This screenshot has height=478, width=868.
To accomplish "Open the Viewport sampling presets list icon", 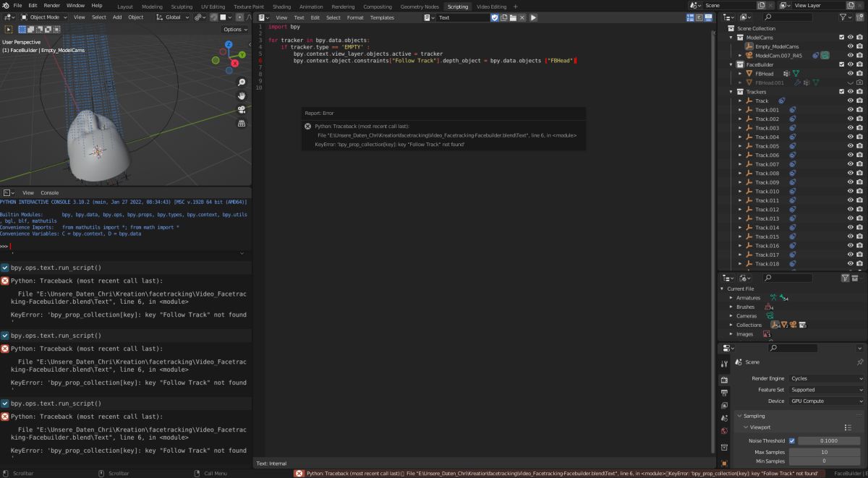I will (848, 427).
